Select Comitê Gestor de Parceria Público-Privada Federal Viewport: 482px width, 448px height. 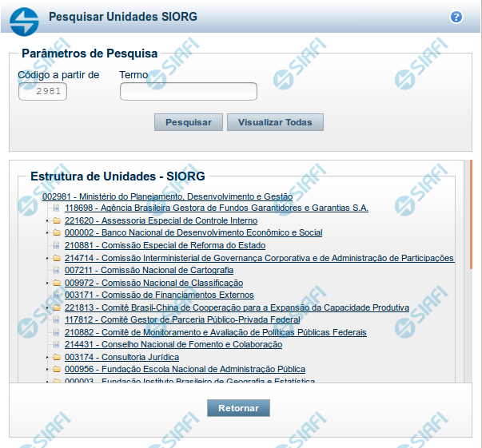[182, 320]
